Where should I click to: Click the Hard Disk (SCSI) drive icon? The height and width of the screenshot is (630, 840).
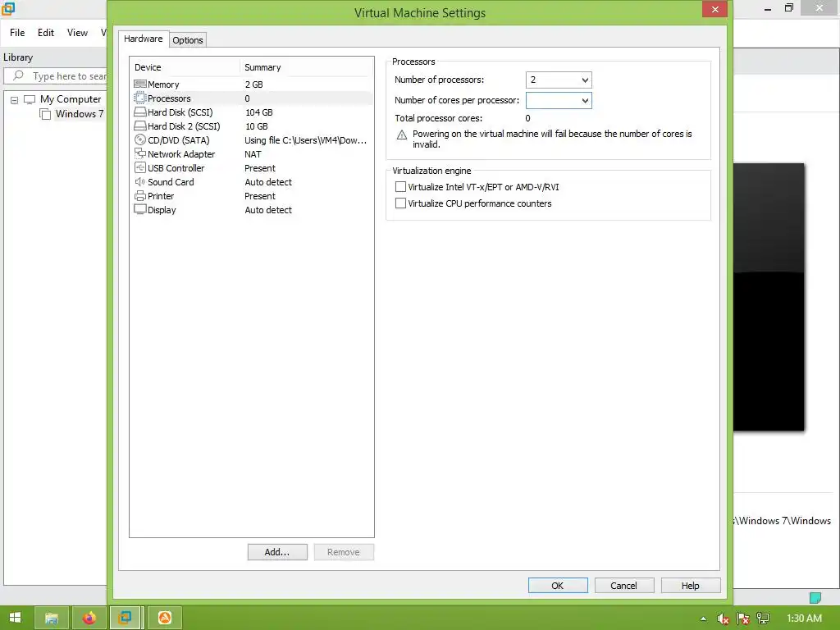click(139, 112)
